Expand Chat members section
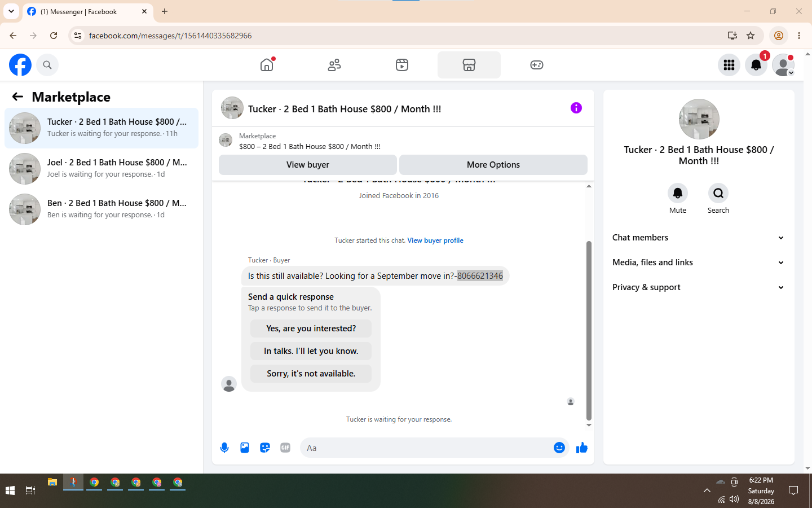This screenshot has height=508, width=812. [699, 238]
